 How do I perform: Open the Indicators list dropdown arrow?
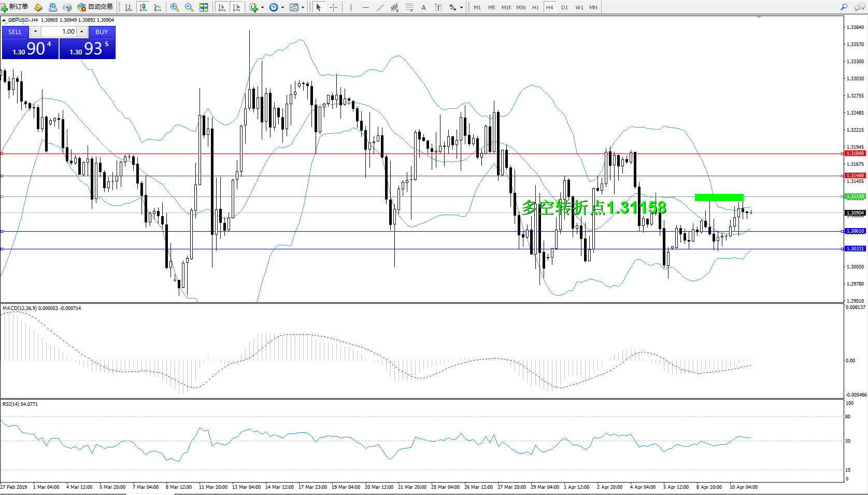coord(262,7)
